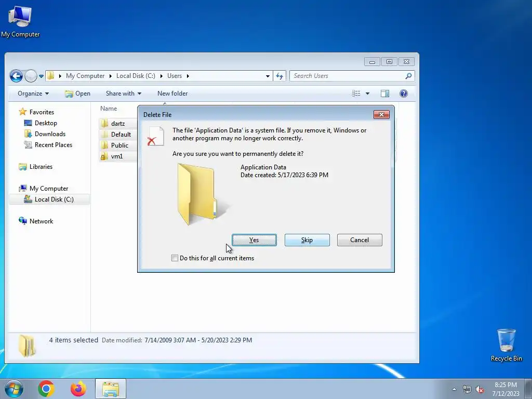Select the Public folder
532x399 pixels.
click(118, 145)
